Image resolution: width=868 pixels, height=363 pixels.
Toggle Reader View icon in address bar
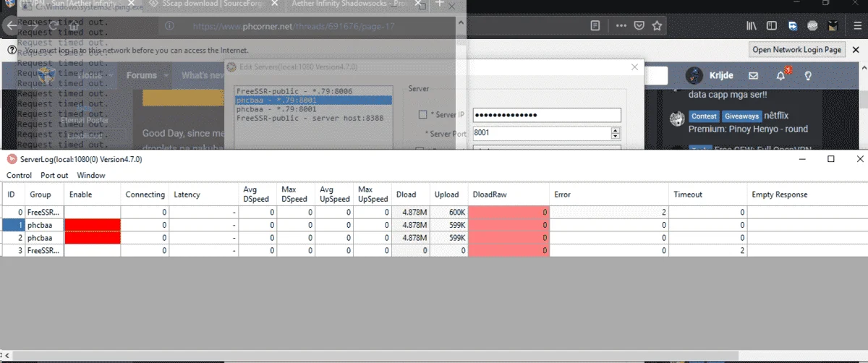coord(595,26)
